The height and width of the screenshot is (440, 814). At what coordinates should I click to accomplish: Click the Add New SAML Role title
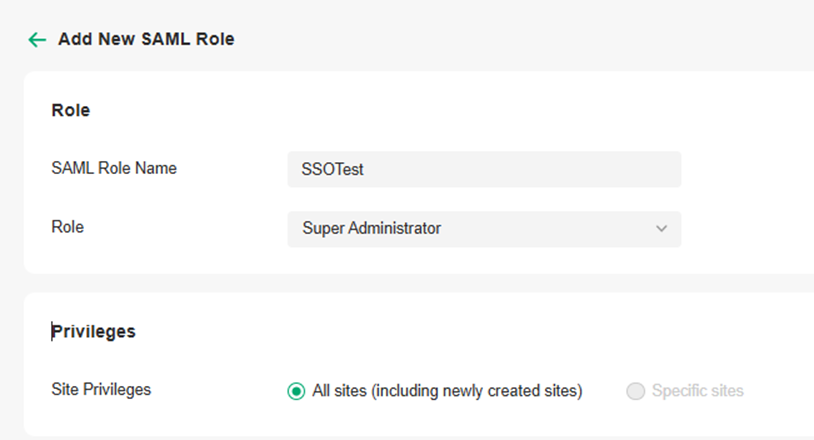(x=146, y=39)
